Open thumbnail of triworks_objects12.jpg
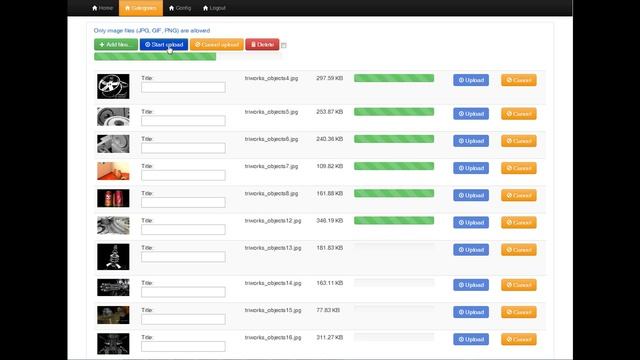This screenshot has height=360, width=640. tap(113, 225)
